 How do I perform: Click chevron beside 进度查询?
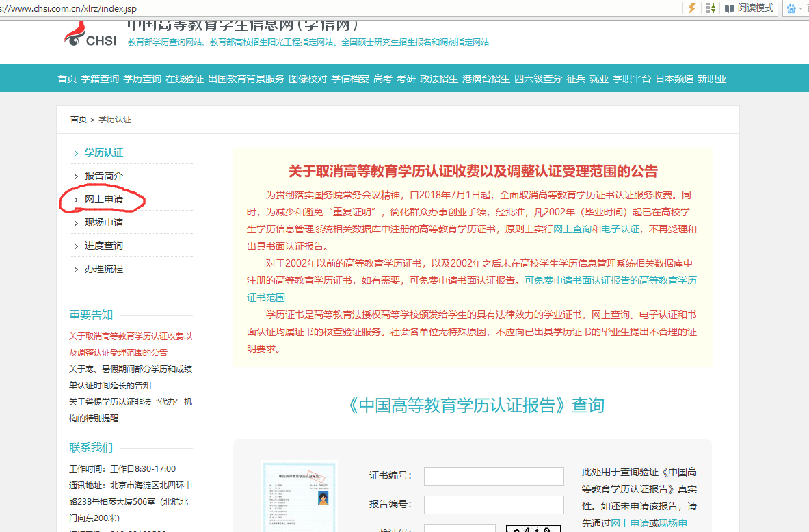[76, 246]
